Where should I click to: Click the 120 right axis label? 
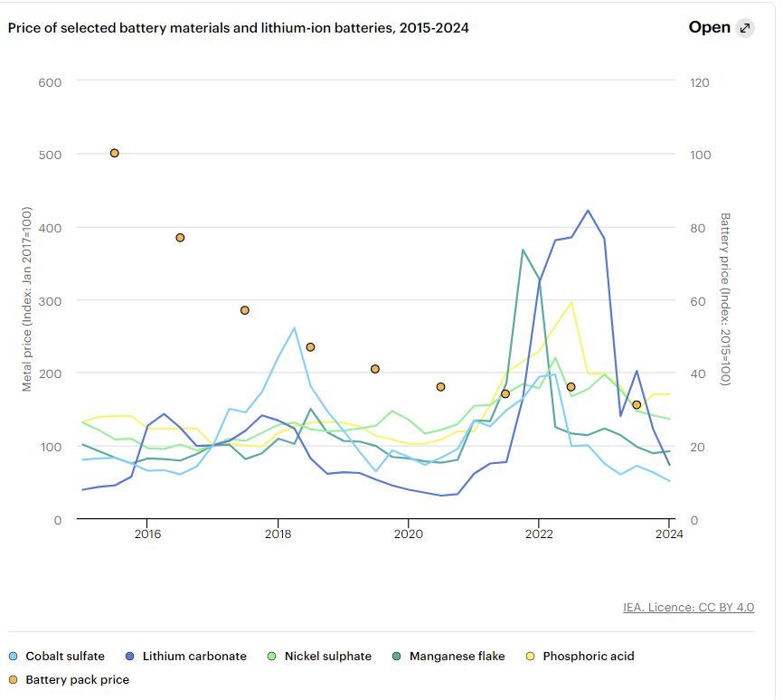(700, 82)
